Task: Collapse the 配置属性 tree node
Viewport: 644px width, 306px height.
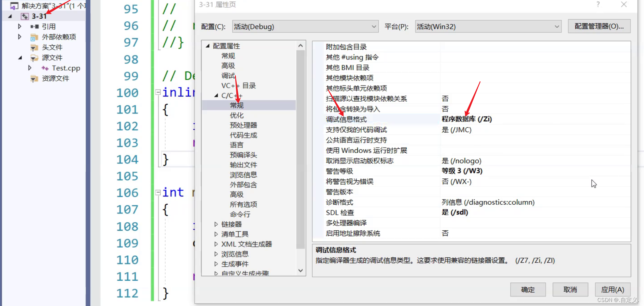Action: (208, 46)
